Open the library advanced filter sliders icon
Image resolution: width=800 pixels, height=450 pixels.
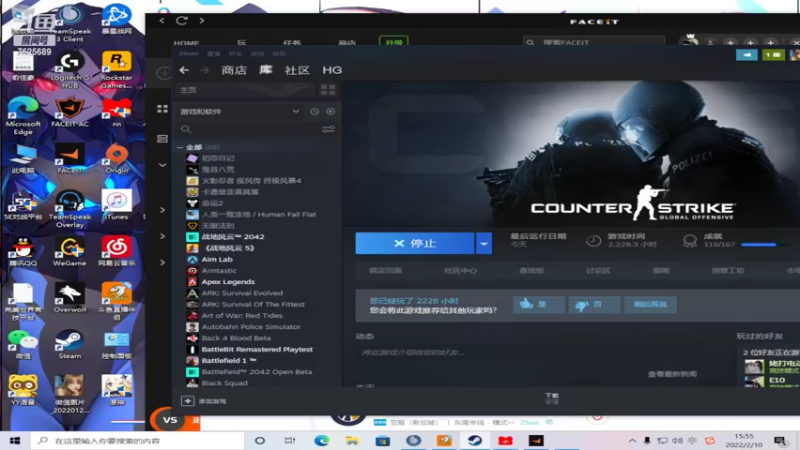[328, 129]
